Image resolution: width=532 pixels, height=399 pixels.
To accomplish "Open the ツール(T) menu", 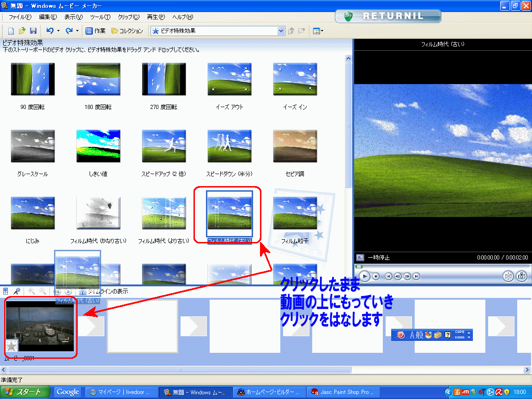I will (100, 17).
